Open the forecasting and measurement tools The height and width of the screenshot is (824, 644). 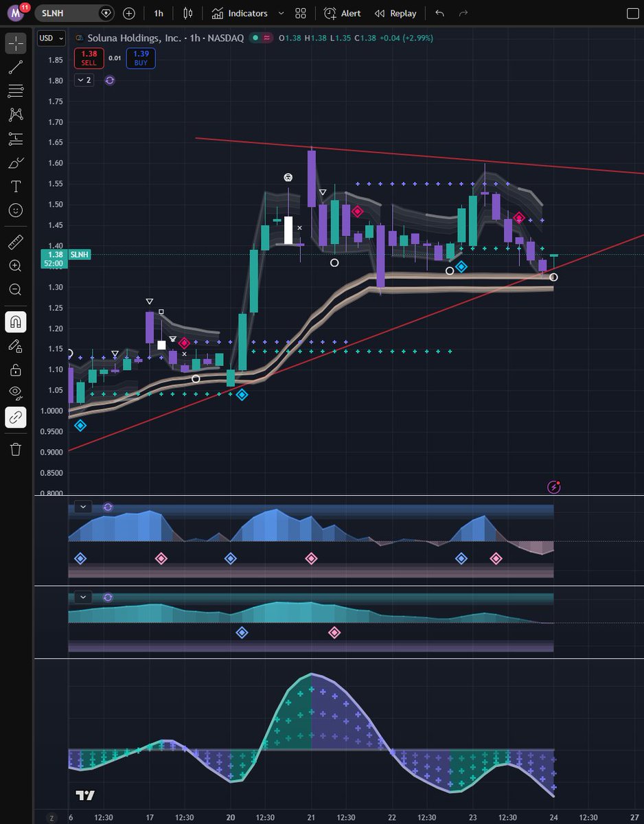16,139
